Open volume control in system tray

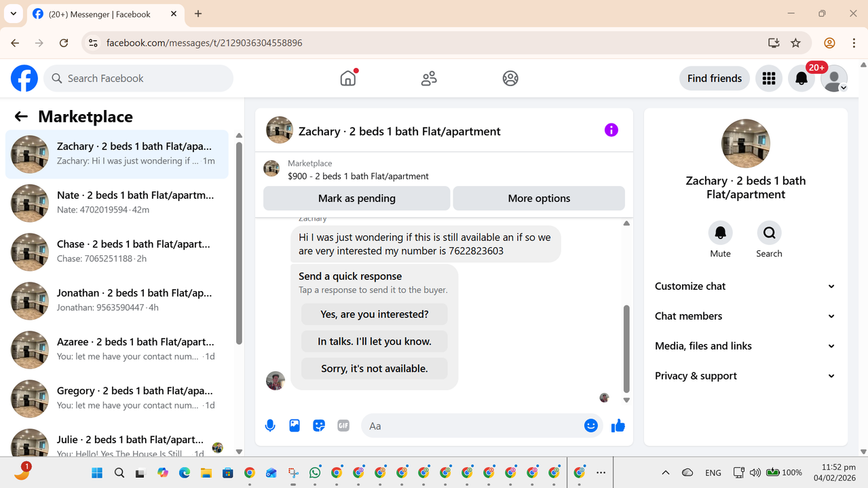point(755,472)
